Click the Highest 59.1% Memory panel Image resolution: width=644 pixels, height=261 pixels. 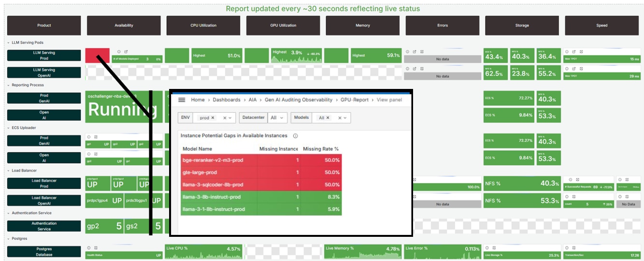click(x=376, y=56)
